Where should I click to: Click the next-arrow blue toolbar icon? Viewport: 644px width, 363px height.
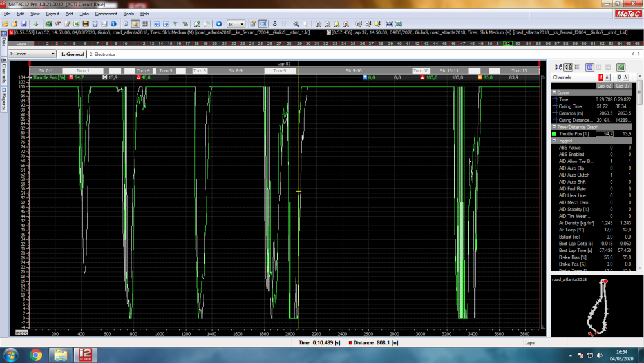tap(166, 24)
